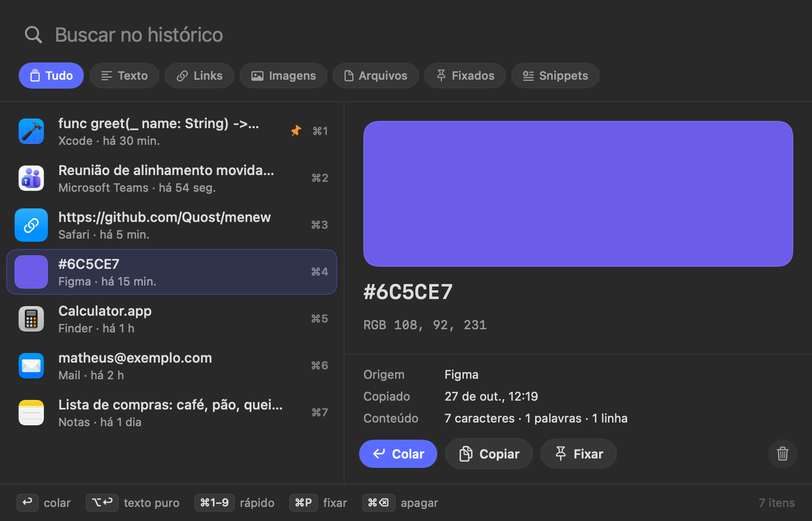Click the blue link icon for GitHub URL
Viewport: 812px width, 521px height.
click(x=31, y=225)
